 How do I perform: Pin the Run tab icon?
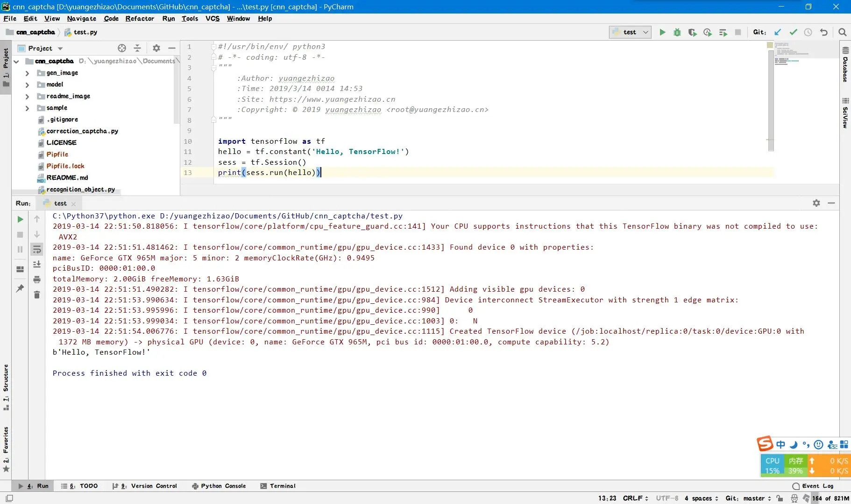[20, 288]
